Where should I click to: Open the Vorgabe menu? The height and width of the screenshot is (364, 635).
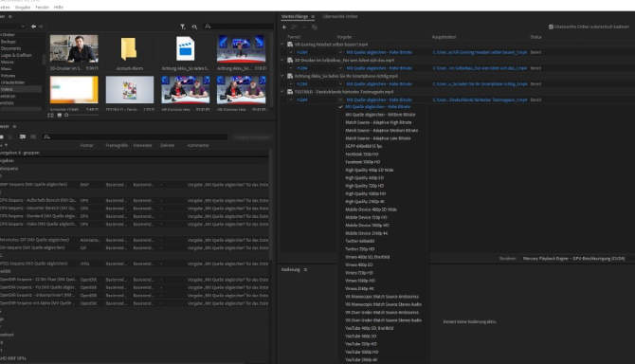point(23,8)
